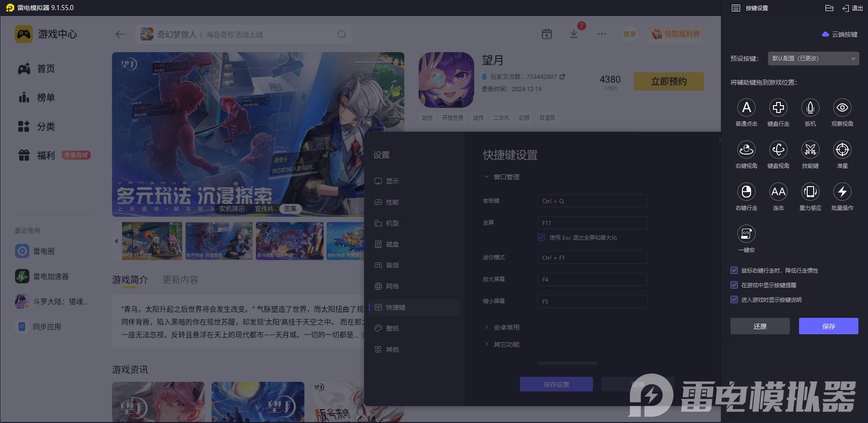Select the 宣传片 media tab on the banner
Image resolution: width=868 pixels, height=423 pixels.
tap(264, 209)
